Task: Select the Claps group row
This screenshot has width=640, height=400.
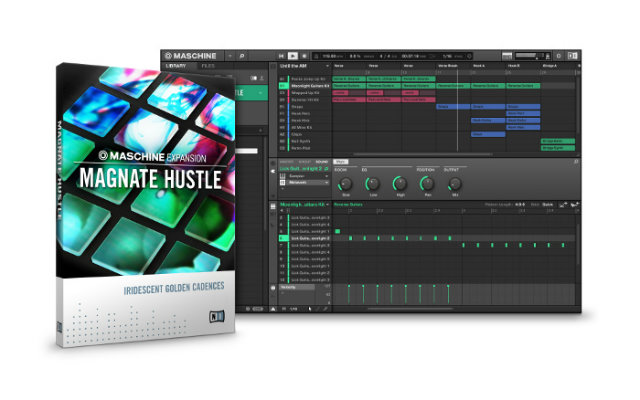Action: click(x=305, y=134)
